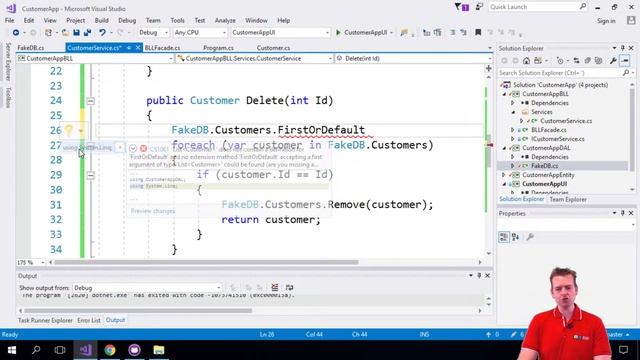Viewport: 640px width, 360px height.
Task: Expand the CustomerAppEntity project node
Action: pyautogui.click(x=504, y=175)
